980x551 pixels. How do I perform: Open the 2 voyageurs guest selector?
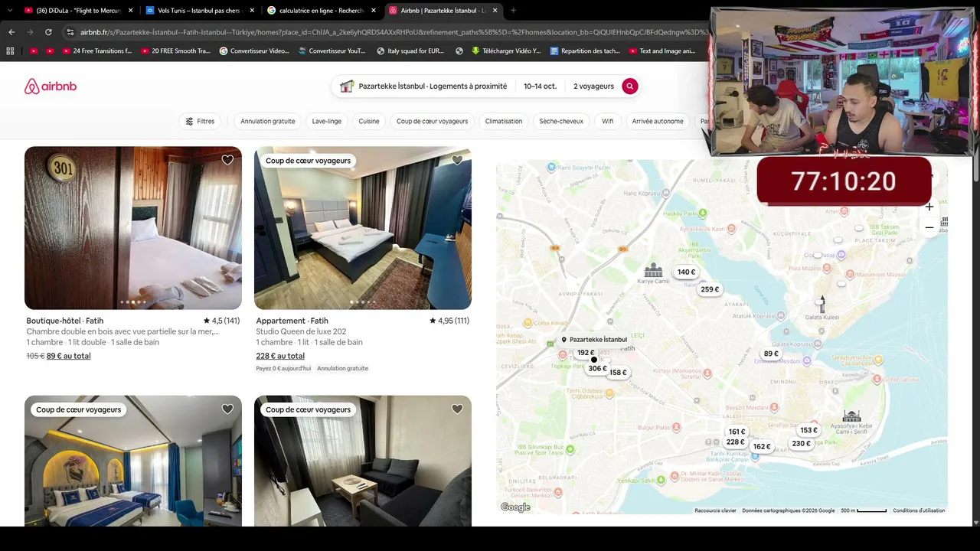click(593, 86)
